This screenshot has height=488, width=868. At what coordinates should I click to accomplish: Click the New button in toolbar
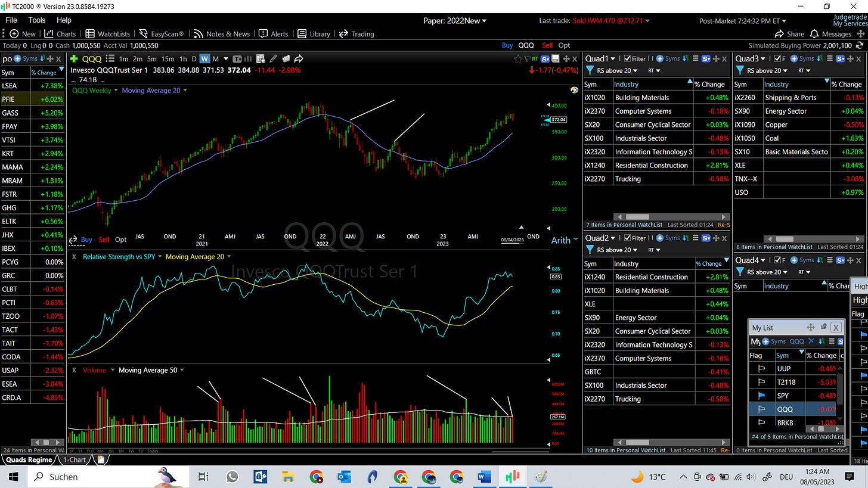[x=23, y=34]
